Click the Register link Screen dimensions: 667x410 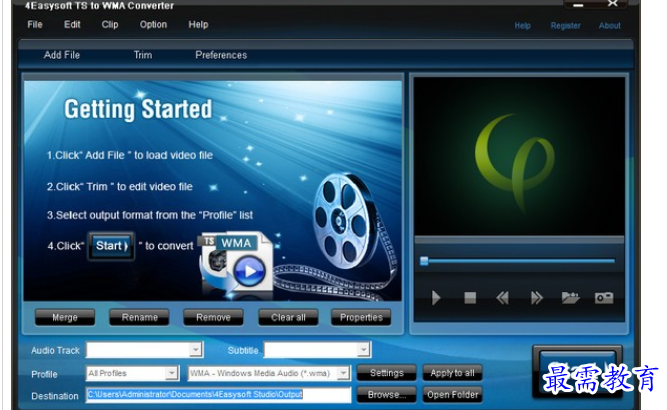565,26
